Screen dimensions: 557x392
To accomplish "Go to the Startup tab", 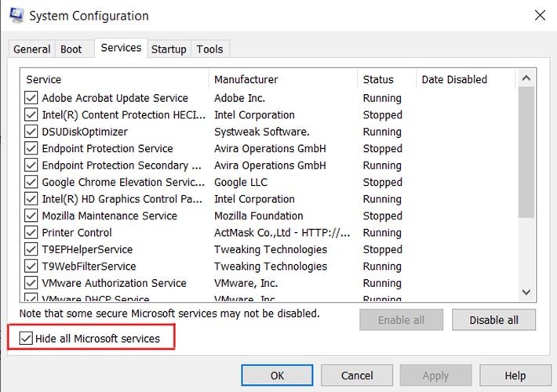I will [169, 49].
